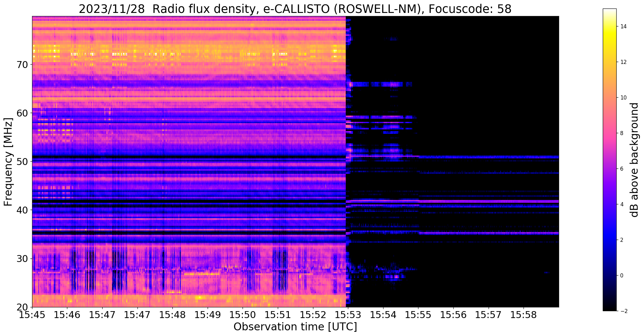
Task: Click the 15:55 time tick label
Action: point(418,315)
